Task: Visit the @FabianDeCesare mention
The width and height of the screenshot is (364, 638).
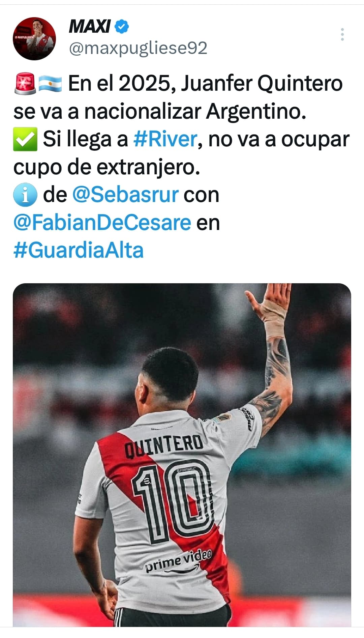Action: coord(102,223)
